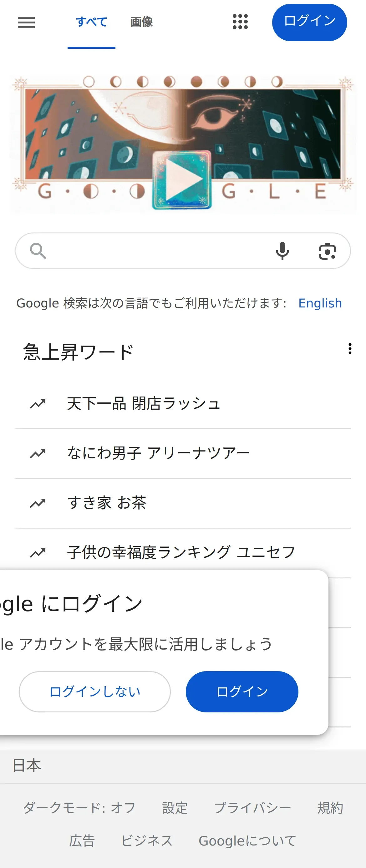The height and width of the screenshot is (868, 366).
Task: Play the Google Doodle animation
Action: 182,180
